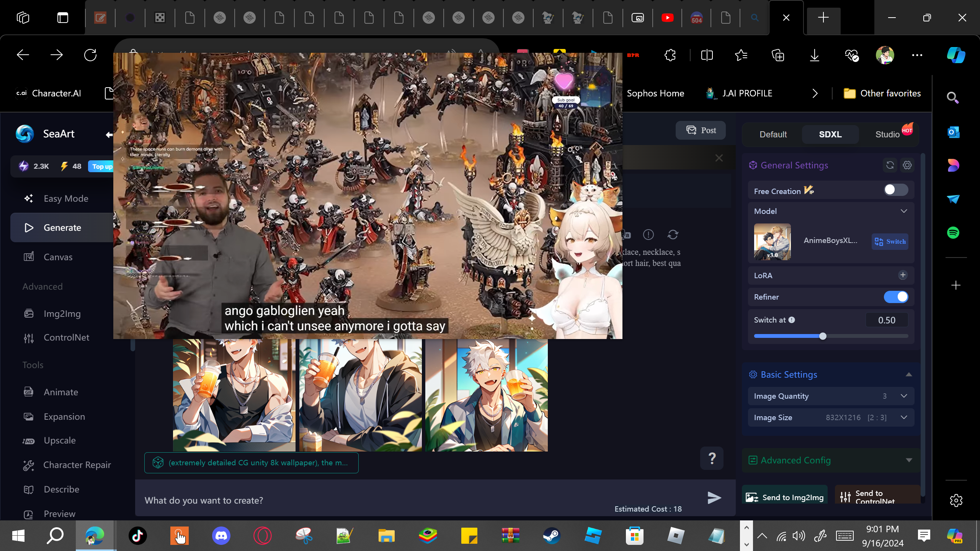
Task: Click the Switch at value field
Action: click(887, 320)
